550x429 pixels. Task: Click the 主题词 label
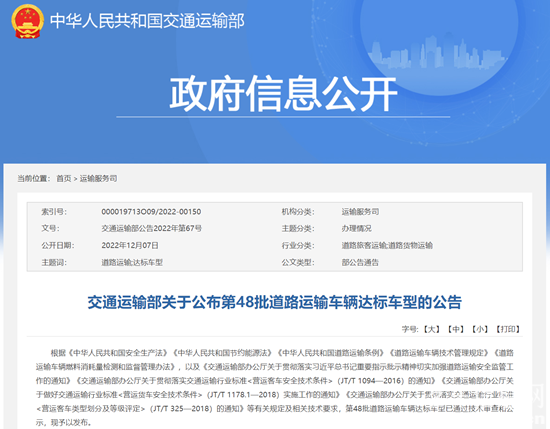[x=54, y=262]
